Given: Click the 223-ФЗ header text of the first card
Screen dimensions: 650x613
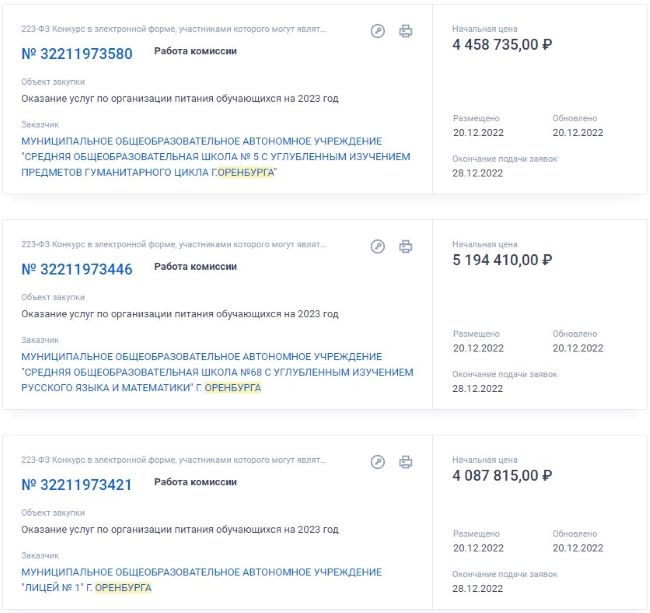Looking at the screenshot, I should coord(173,30).
